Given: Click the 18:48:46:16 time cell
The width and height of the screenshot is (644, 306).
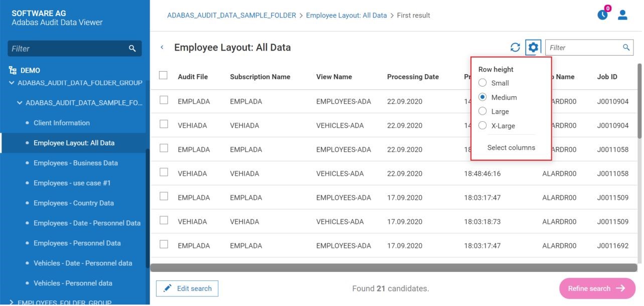Looking at the screenshot, I should pos(482,174).
